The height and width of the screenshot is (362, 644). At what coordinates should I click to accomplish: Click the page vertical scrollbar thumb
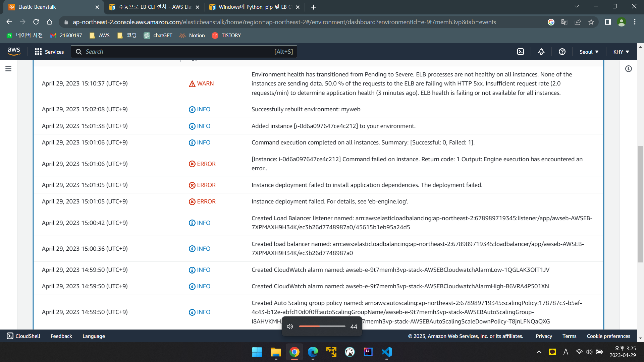(x=640, y=204)
